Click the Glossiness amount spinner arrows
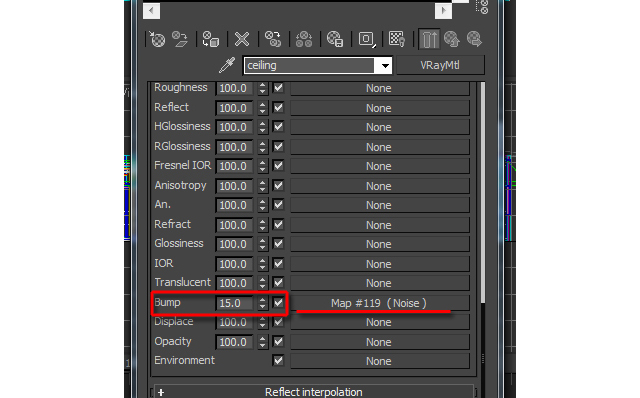 (262, 244)
